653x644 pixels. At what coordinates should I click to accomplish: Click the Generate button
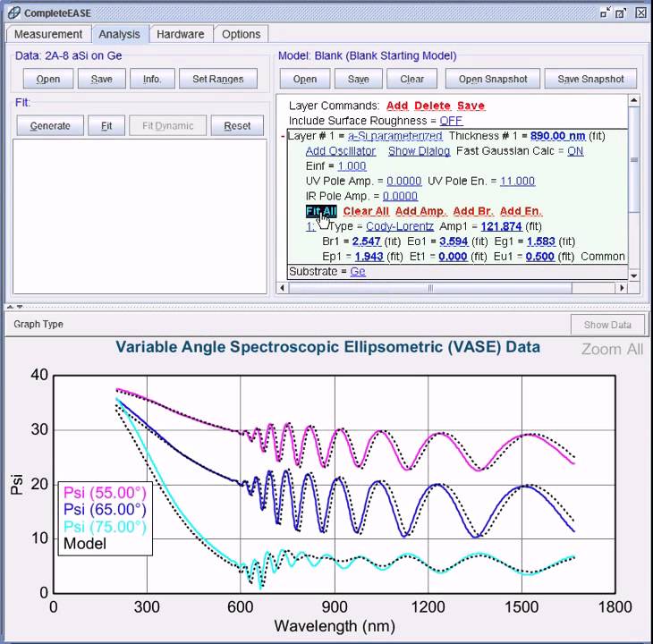tap(50, 126)
